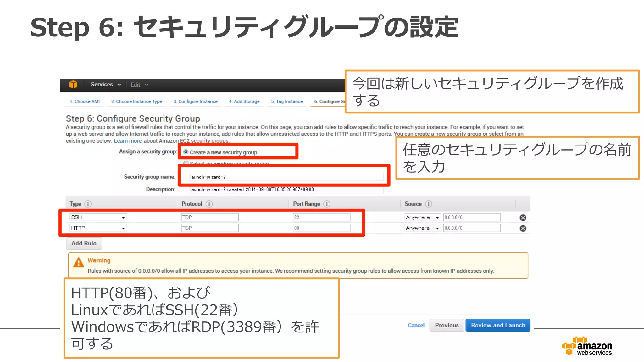Click port range field showing 80
This screenshot has height=362, width=644.
point(321,228)
